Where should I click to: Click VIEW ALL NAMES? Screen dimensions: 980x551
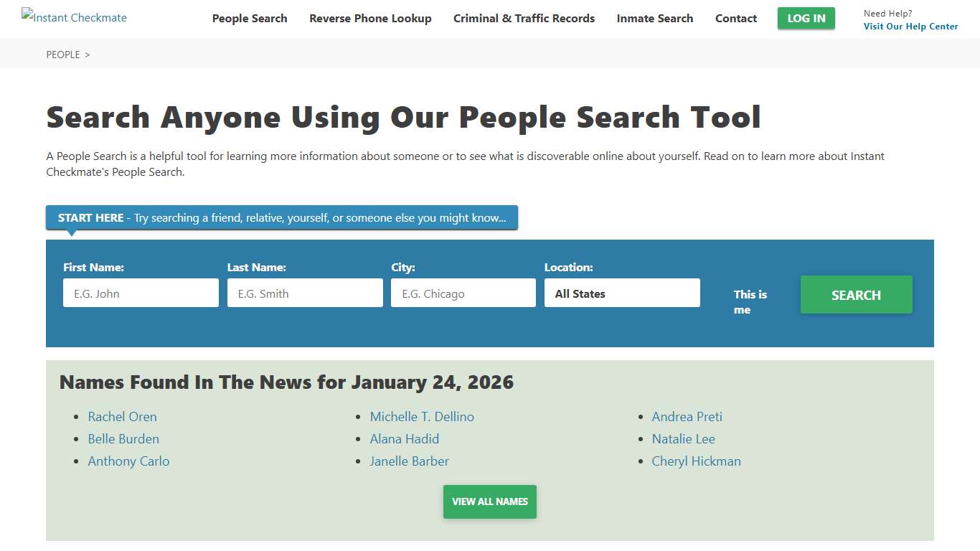click(x=489, y=501)
